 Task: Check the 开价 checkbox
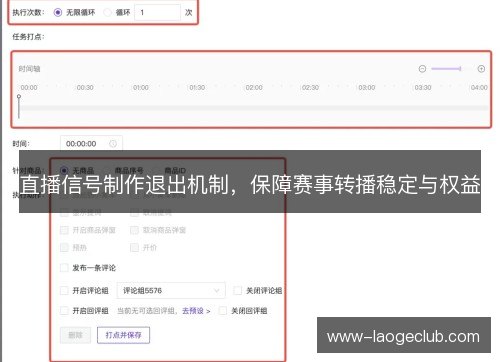134,248
